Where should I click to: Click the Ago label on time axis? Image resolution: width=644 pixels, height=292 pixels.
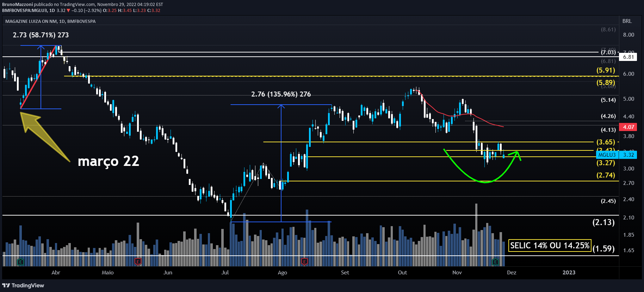coord(282,273)
